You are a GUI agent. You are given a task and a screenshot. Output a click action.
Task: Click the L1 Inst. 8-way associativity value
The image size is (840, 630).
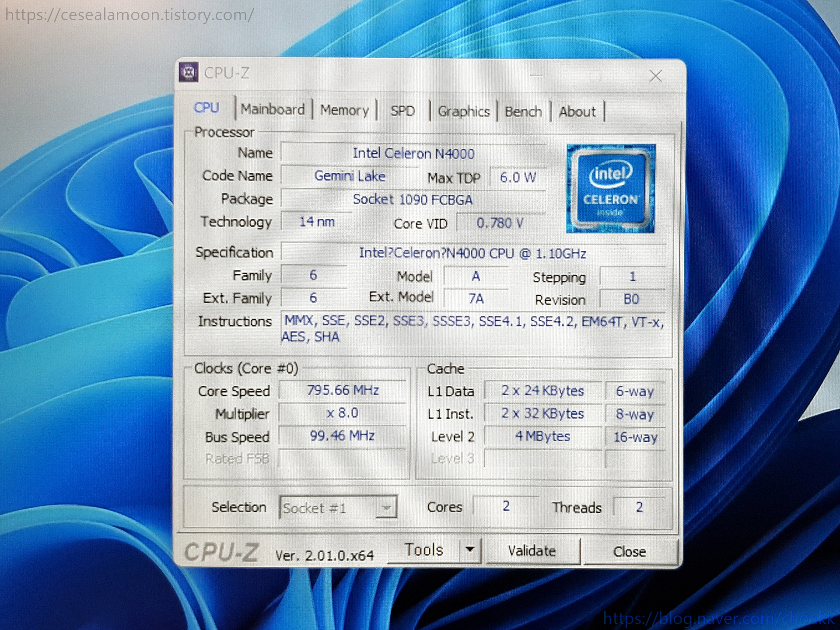(635, 414)
